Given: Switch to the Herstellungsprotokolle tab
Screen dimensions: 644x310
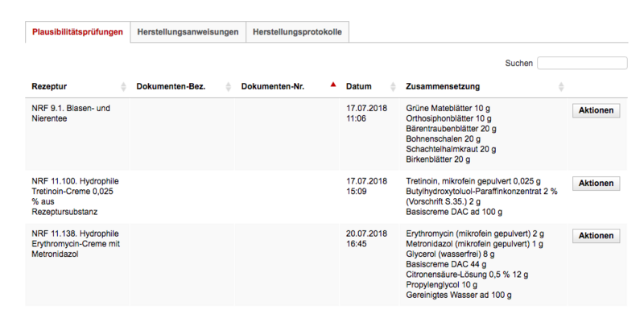Looking at the screenshot, I should 297,32.
